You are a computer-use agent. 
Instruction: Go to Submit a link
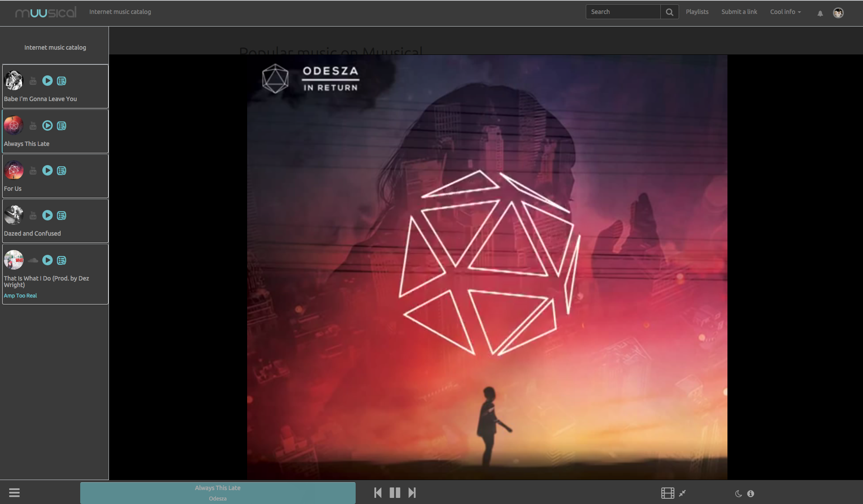click(x=739, y=12)
